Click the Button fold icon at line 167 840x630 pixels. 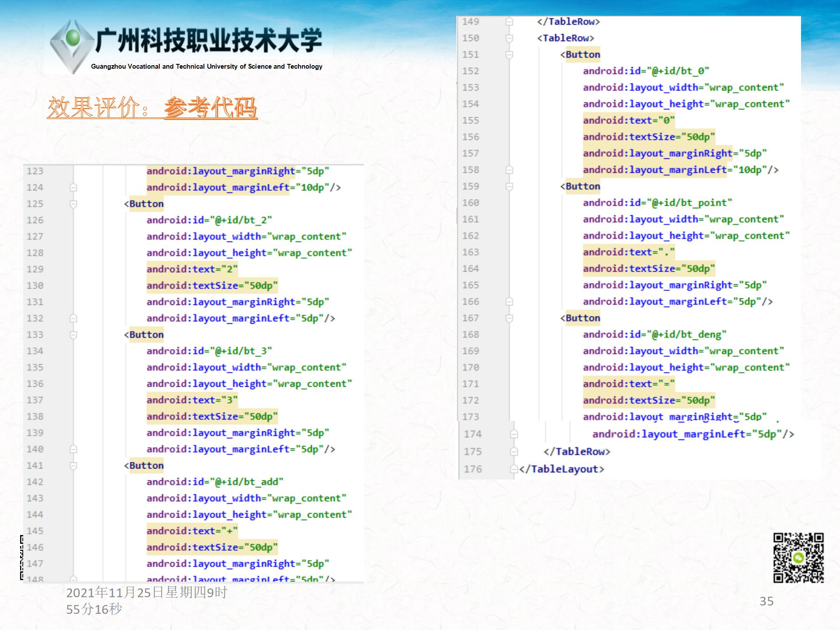coord(509,318)
